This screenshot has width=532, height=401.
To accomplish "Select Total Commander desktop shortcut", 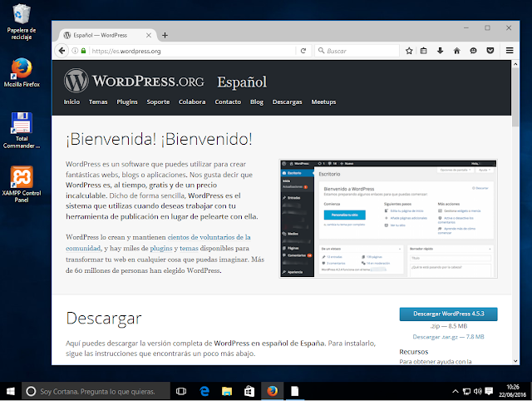I will point(22,131).
